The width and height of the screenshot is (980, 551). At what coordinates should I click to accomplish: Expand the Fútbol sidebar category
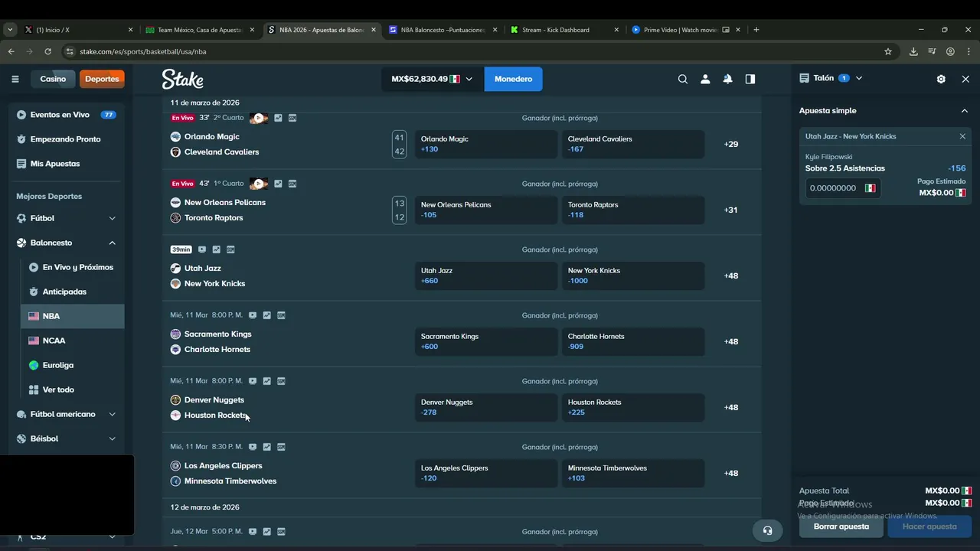112,218
